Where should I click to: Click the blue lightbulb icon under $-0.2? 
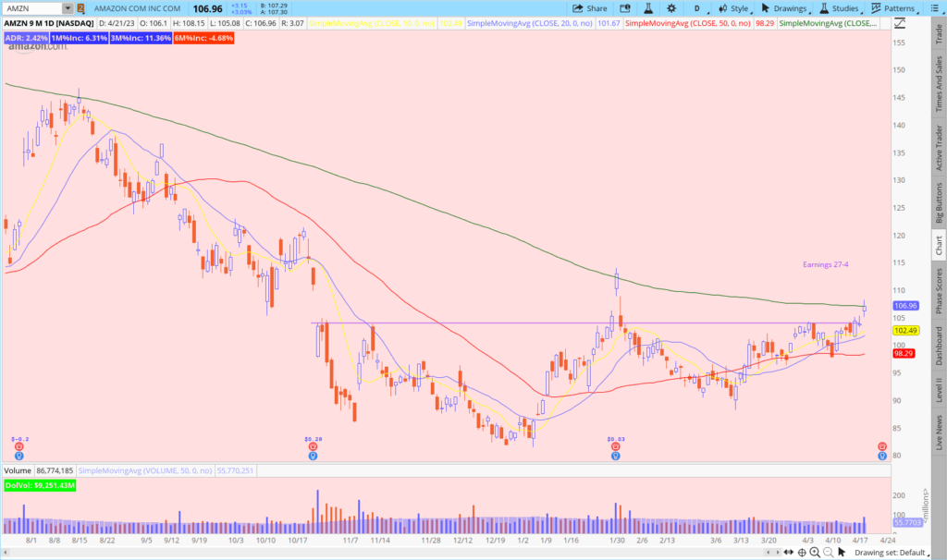coord(19,457)
